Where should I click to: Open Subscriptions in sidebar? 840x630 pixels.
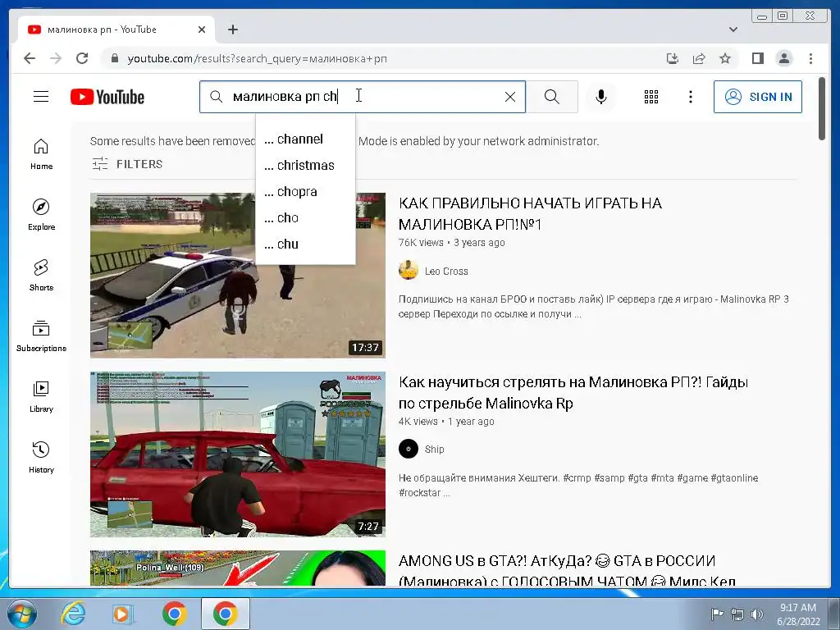(41, 336)
